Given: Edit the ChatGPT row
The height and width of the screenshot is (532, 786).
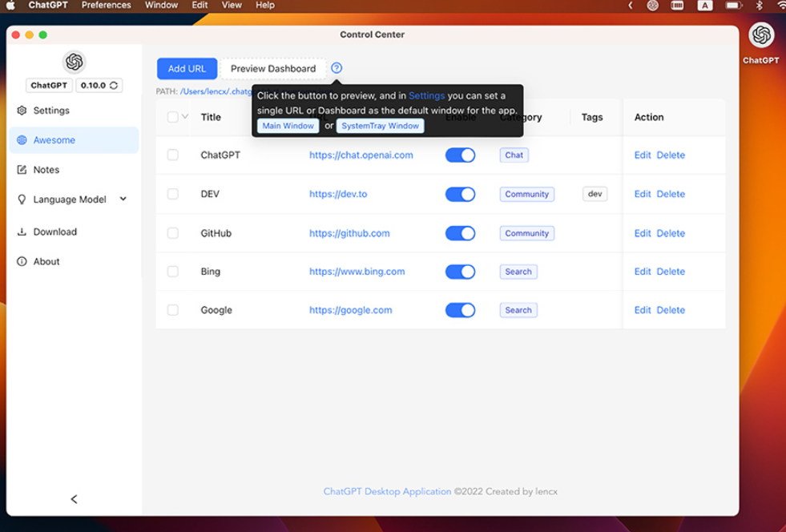Looking at the screenshot, I should point(643,155).
